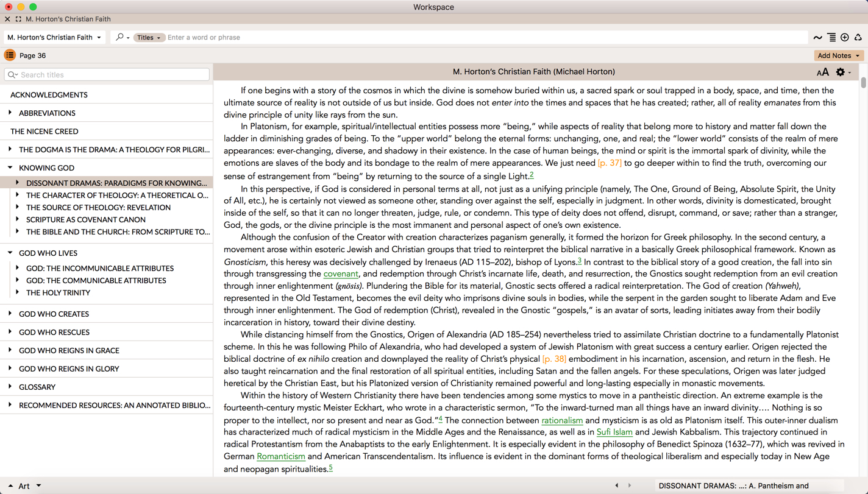Click the Search titles magnifier icon
This screenshot has height=494, width=868.
click(x=13, y=75)
